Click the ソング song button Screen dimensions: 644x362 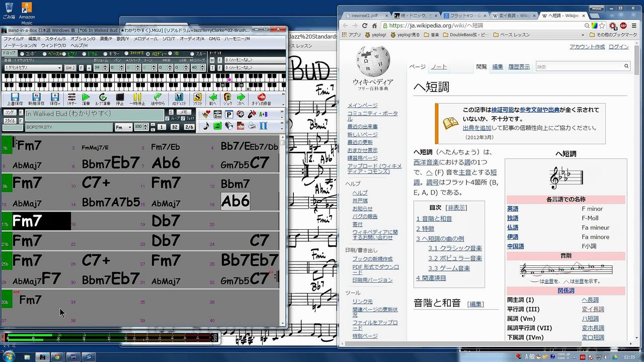9,113
